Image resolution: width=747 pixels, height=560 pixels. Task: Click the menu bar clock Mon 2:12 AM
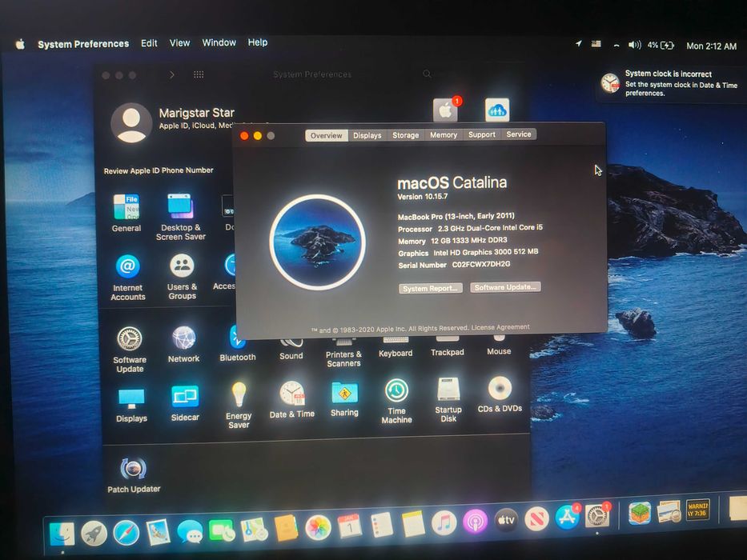pos(711,46)
